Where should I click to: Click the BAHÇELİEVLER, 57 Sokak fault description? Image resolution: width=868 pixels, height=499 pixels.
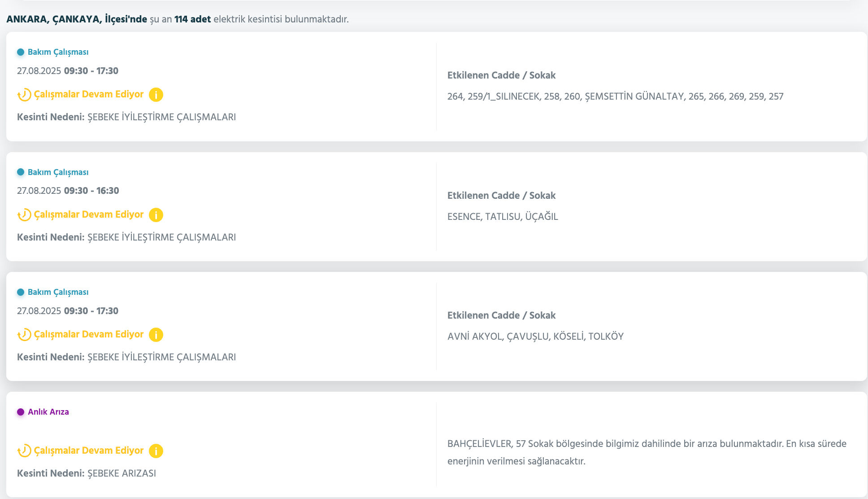647,452
